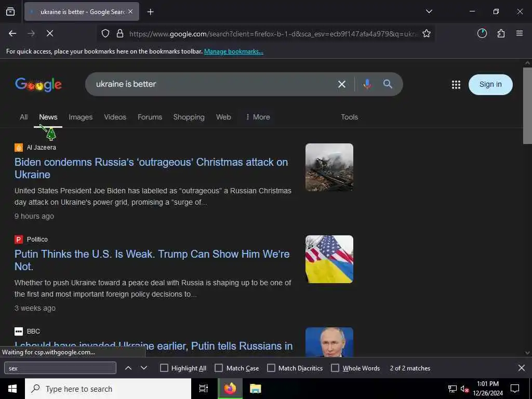Click the address bar URL

(x=273, y=34)
